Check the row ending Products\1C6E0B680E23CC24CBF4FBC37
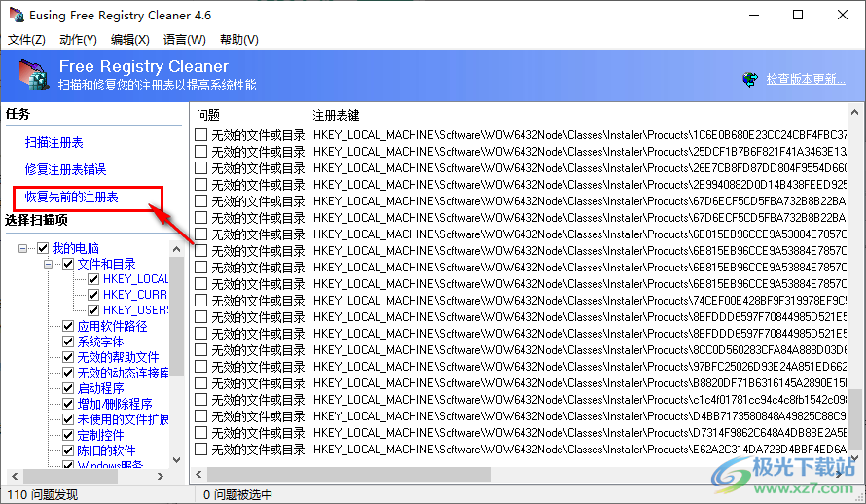Screen dimensions: 866x504 click(x=201, y=134)
